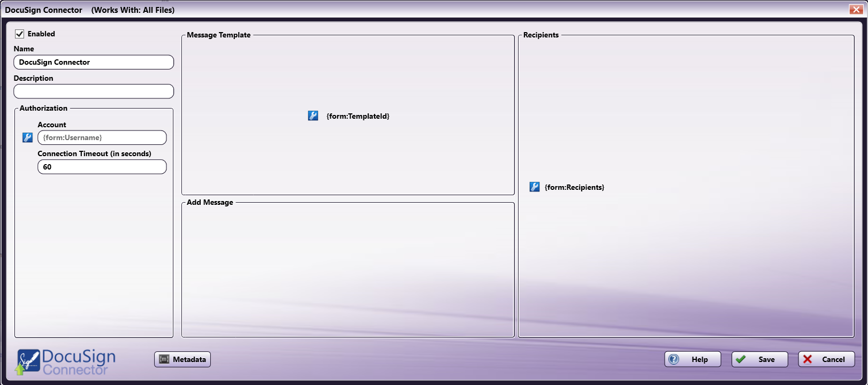This screenshot has width=868, height=385.
Task: Close the DocuSign Connector window
Action: click(x=856, y=10)
